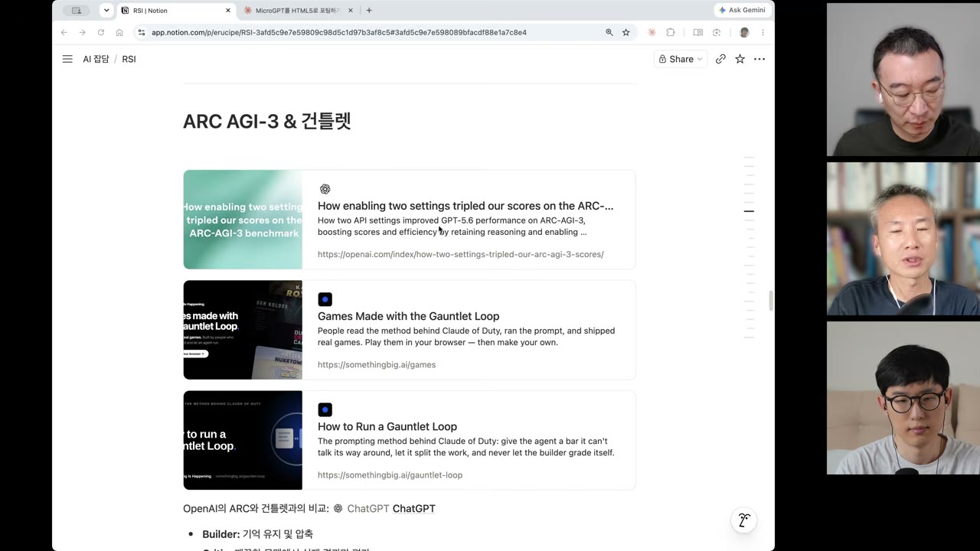Click the blue dot icon on Gauntlet Loop bookmark
Viewport: 980px width, 551px height.
coord(325,409)
